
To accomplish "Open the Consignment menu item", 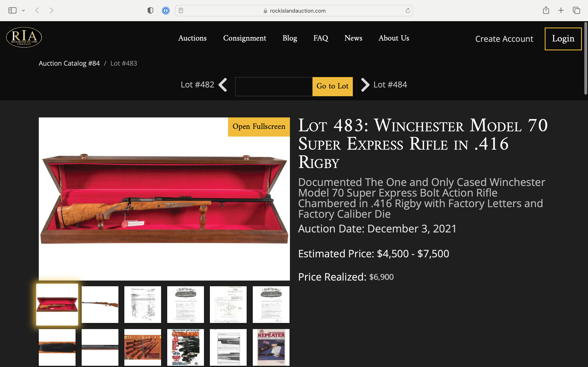I will (245, 38).
